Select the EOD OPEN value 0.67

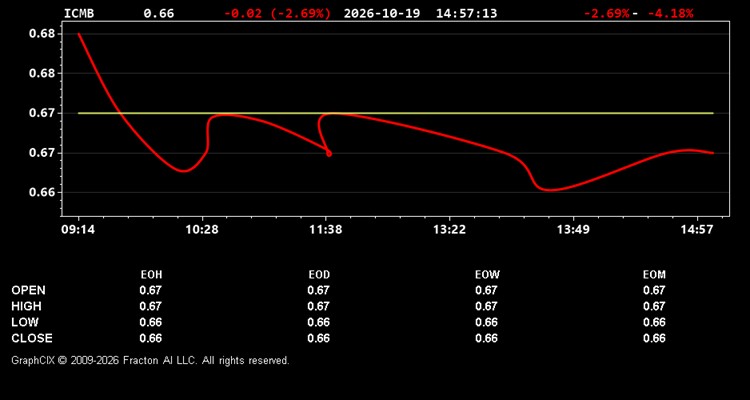click(x=319, y=290)
